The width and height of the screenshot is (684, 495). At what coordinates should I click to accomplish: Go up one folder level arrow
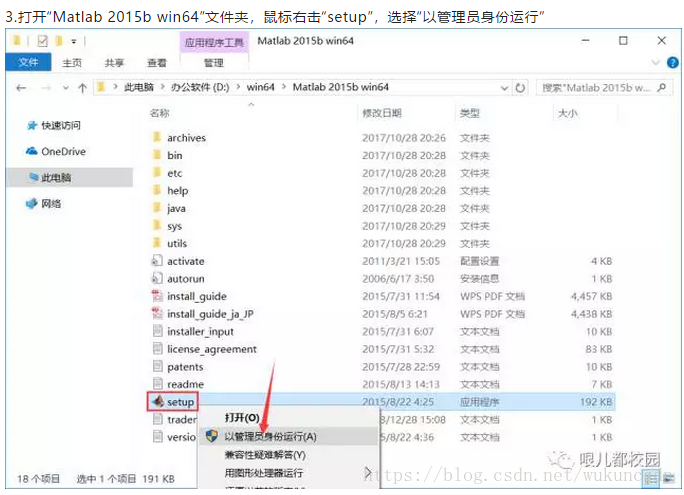[82, 88]
